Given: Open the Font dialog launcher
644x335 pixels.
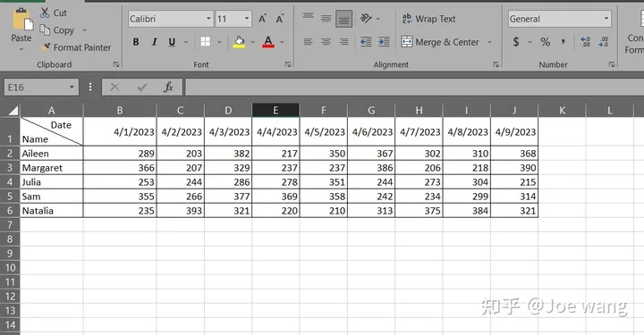Looking at the screenshot, I should click(x=288, y=64).
